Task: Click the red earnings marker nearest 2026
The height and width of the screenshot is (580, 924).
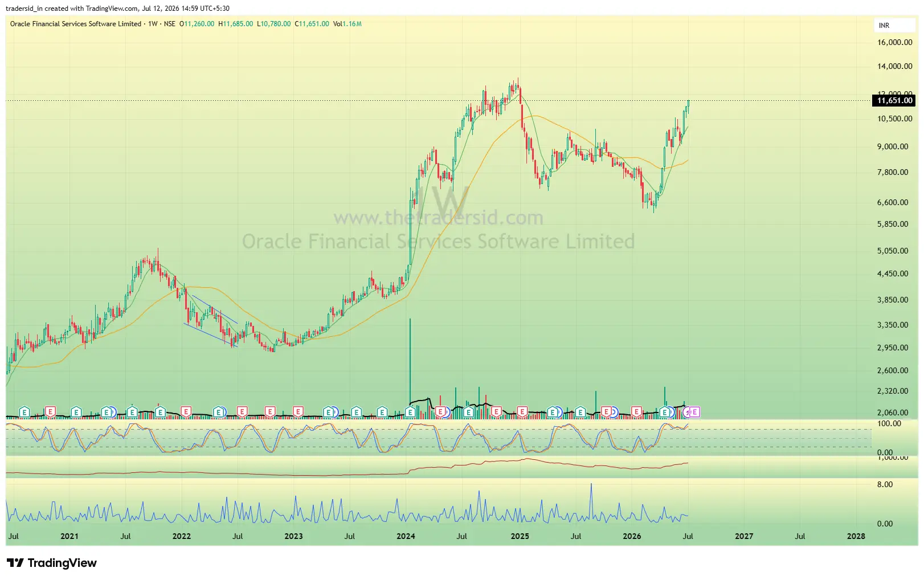Action: click(x=636, y=411)
